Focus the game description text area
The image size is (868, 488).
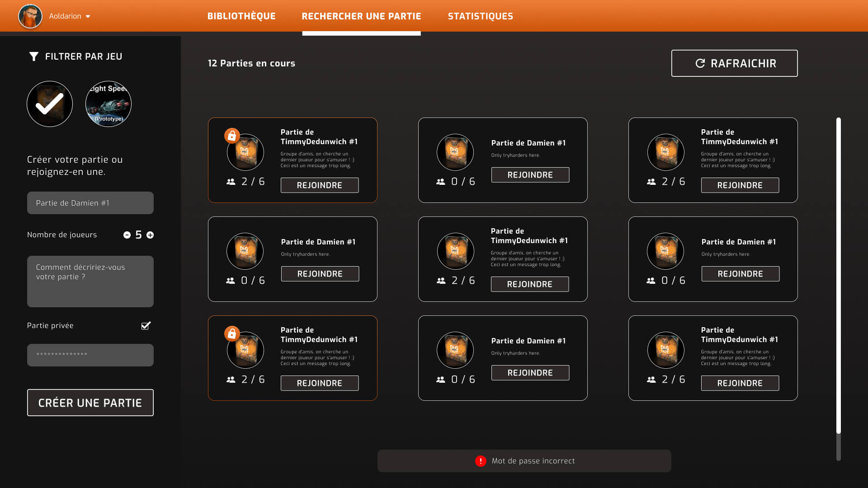click(90, 281)
